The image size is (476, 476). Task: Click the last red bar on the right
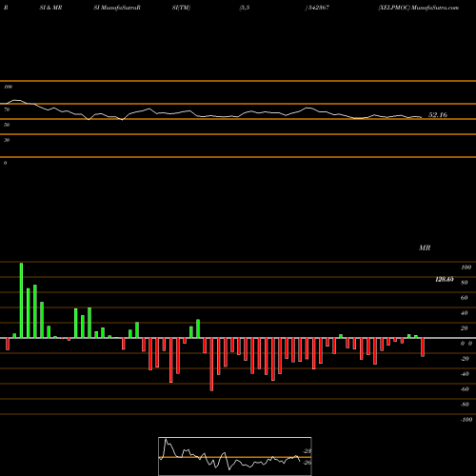click(x=423, y=347)
